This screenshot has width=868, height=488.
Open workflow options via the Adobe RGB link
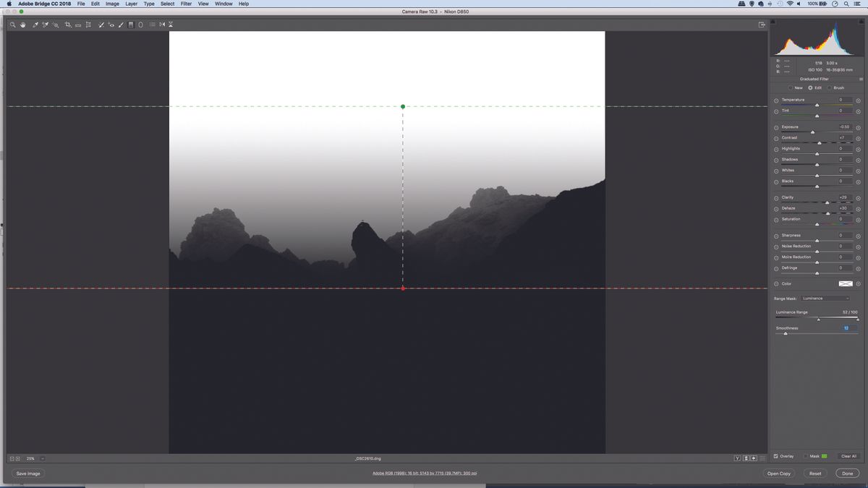(x=425, y=474)
